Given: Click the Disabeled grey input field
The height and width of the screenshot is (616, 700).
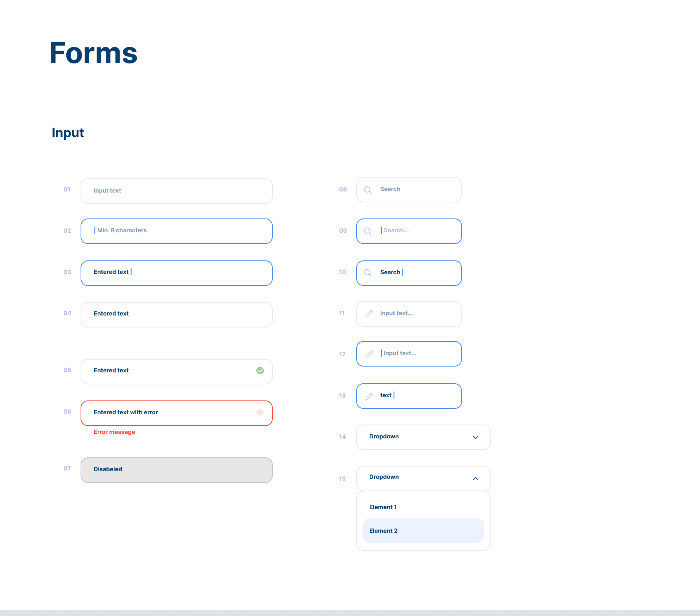Looking at the screenshot, I should pos(176,470).
